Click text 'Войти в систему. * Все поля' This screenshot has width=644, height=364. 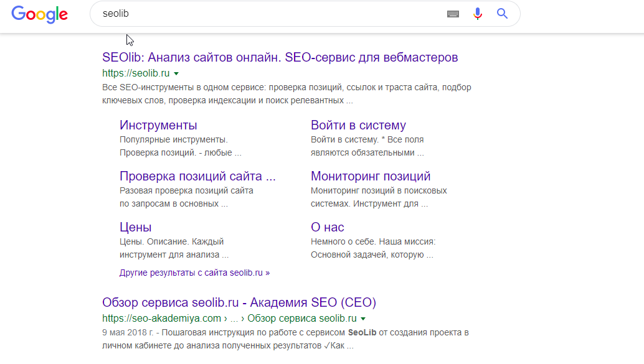(367, 139)
